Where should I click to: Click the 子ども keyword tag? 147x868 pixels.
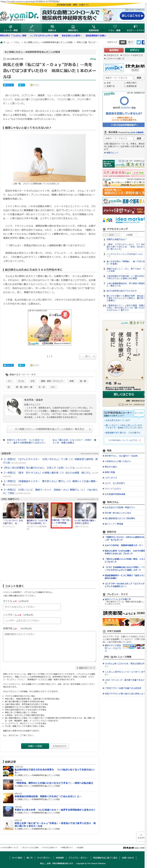pos(21,381)
